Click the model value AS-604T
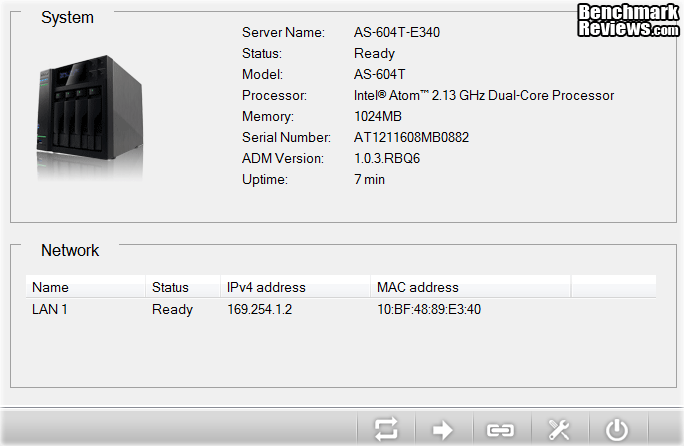The height and width of the screenshot is (446, 684). coord(379,75)
